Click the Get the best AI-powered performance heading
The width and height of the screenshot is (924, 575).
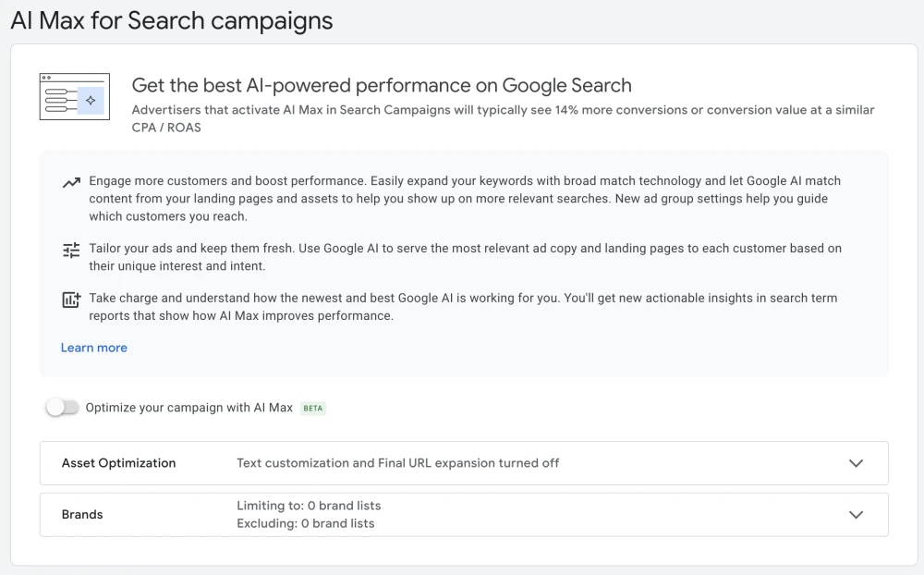click(x=382, y=86)
